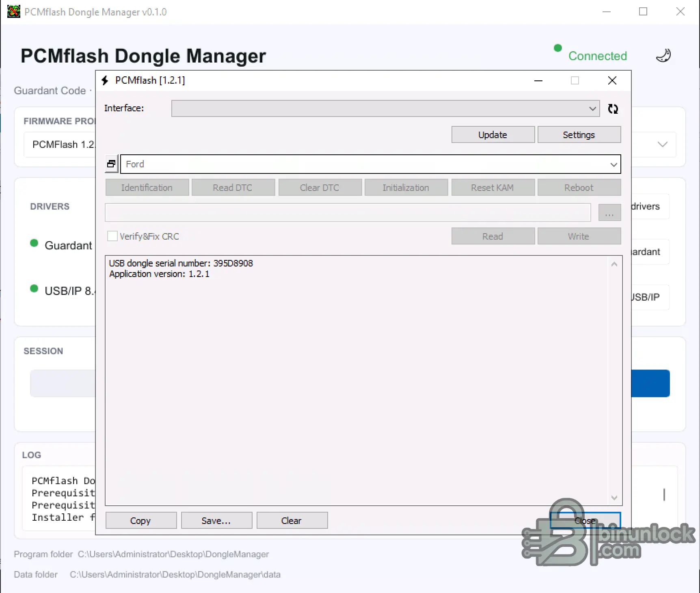Click the Update button
700x593 pixels.
click(x=493, y=135)
